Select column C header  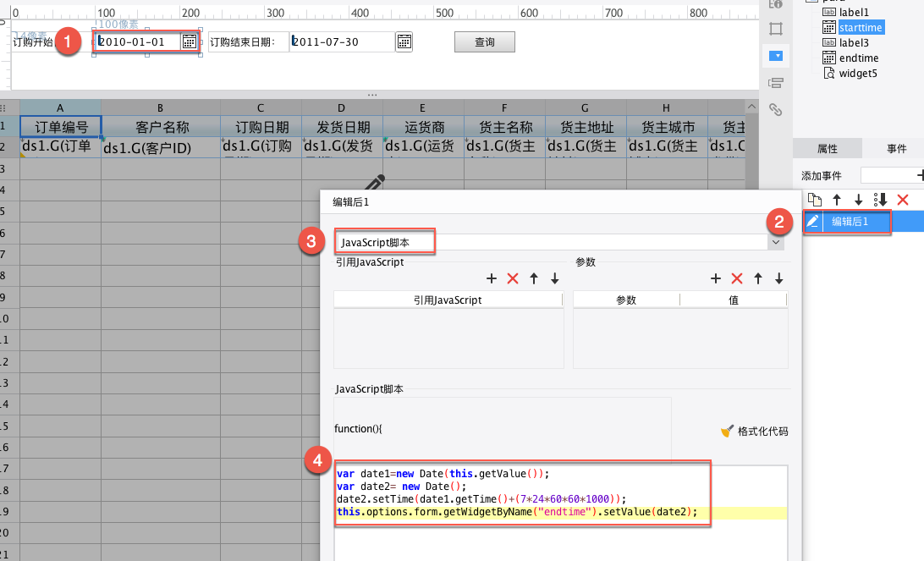[x=261, y=107]
